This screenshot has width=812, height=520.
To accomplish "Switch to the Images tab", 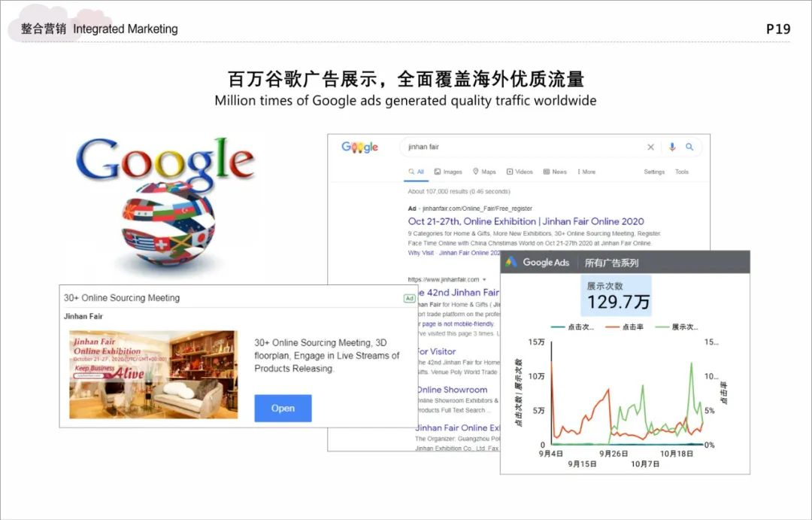I will (x=448, y=172).
